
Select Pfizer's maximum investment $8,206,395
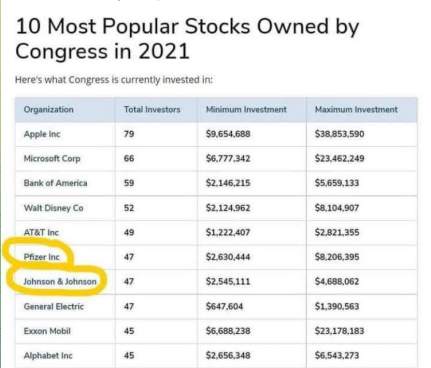click(337, 257)
